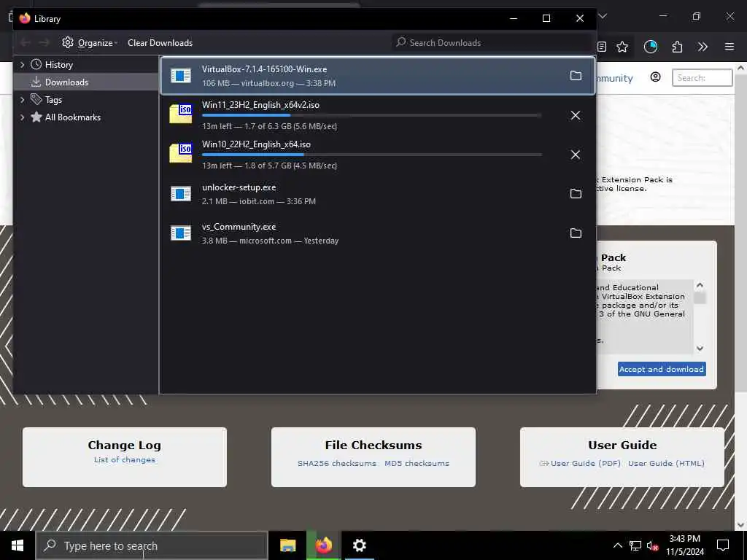Click the Win11 ISO file icon

(x=181, y=114)
